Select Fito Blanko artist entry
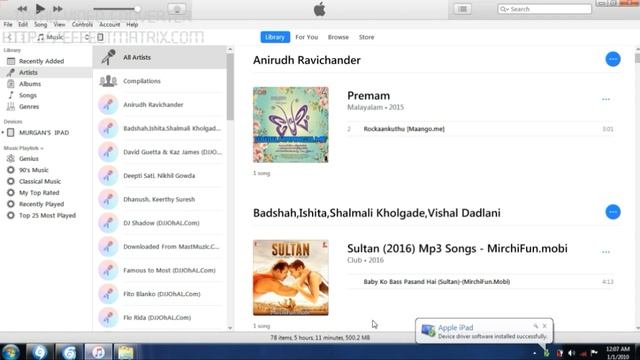 pos(160,294)
